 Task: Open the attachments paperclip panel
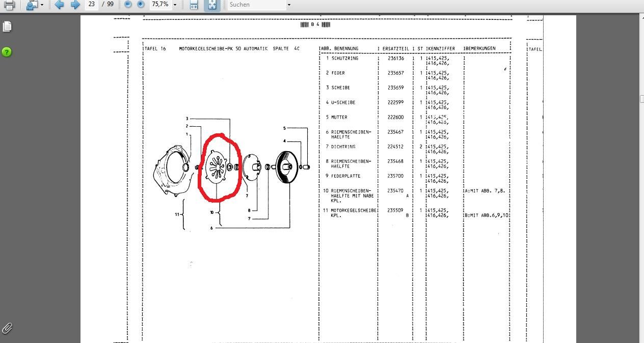pos(7,328)
